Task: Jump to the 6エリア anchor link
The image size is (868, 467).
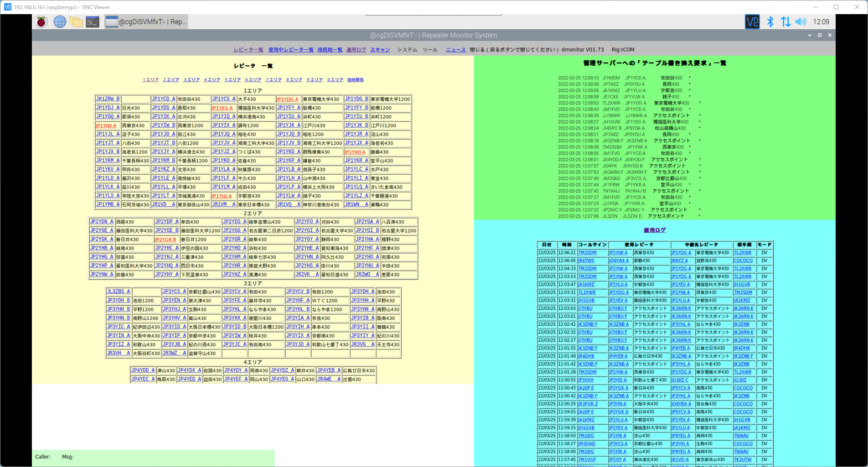Action: click(x=253, y=80)
